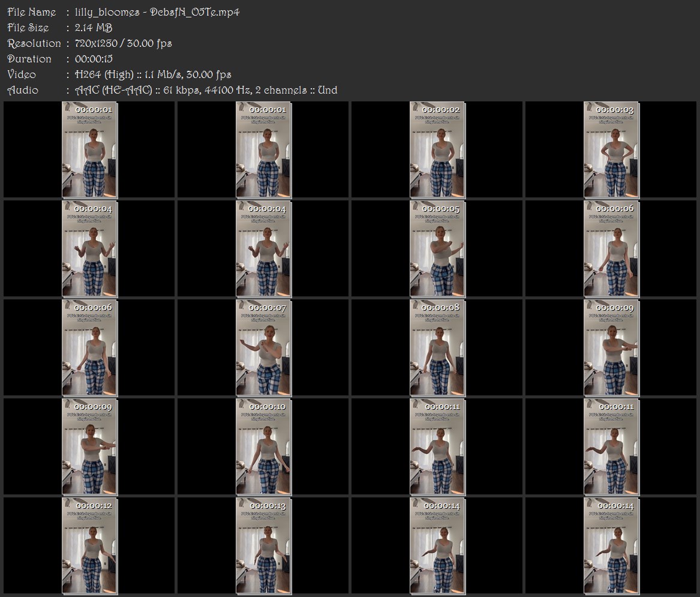This screenshot has height=597, width=700.
Task: Select the duration value next to Duration
Action: tap(94, 59)
